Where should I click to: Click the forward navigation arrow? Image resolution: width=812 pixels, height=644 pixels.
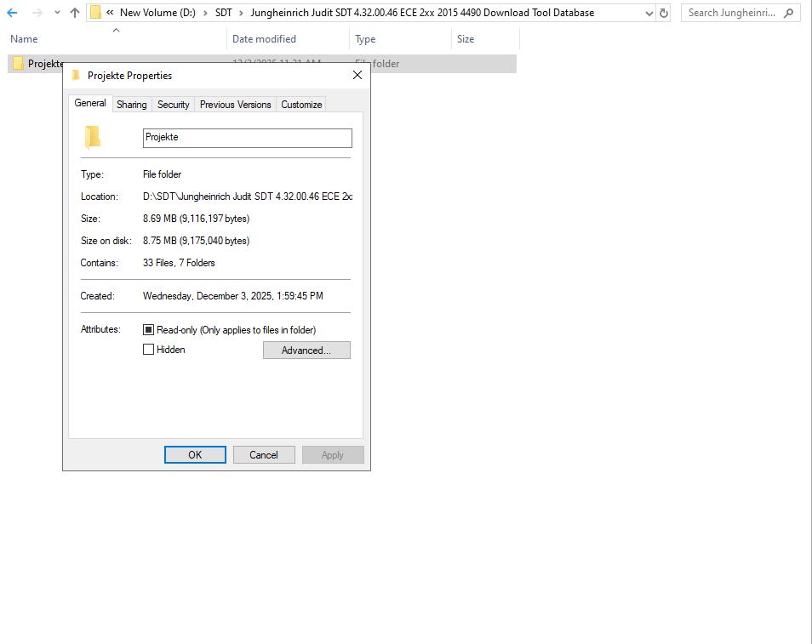[37, 13]
